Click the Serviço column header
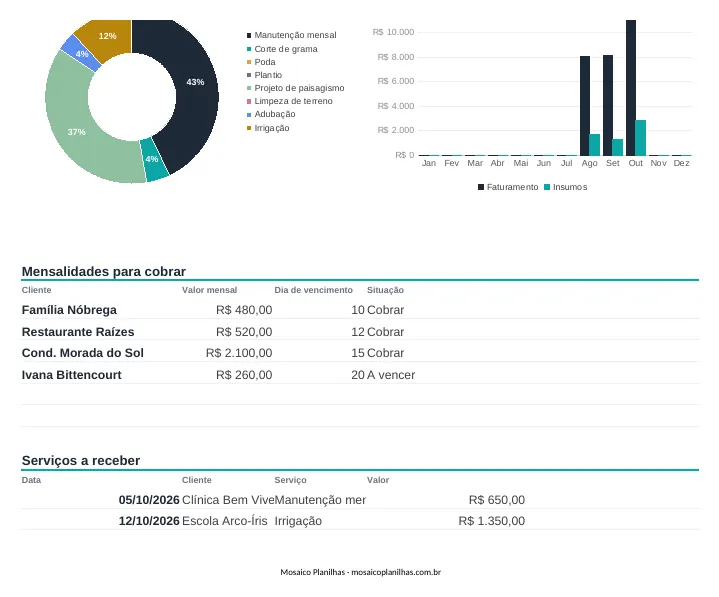The image size is (719, 597). click(x=290, y=480)
